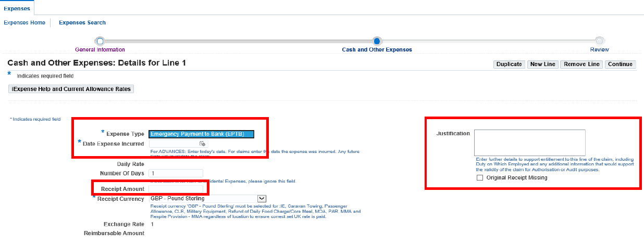Click the General Information text label
Screen dimensions: 644x244
[x=100, y=50]
